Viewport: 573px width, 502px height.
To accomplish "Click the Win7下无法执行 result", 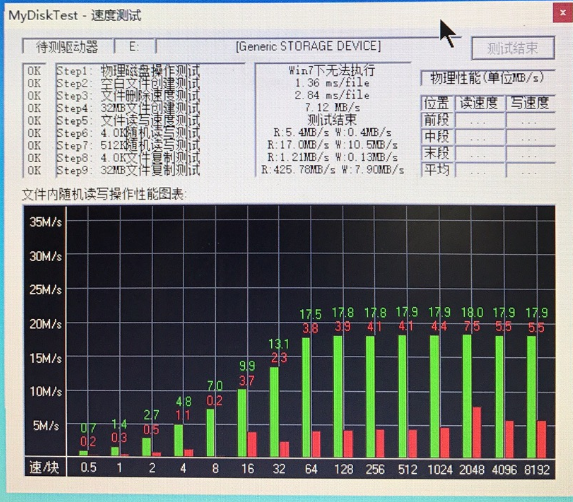I will [332, 70].
